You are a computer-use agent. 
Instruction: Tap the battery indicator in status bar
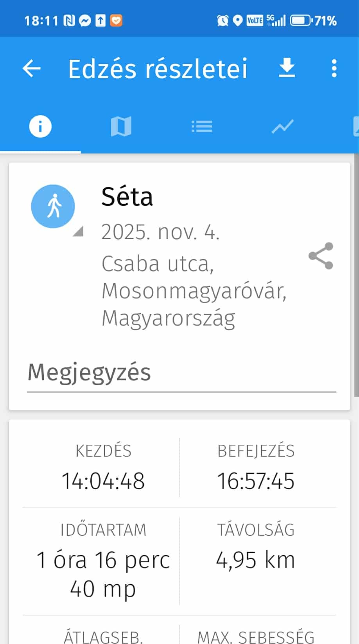point(300,20)
